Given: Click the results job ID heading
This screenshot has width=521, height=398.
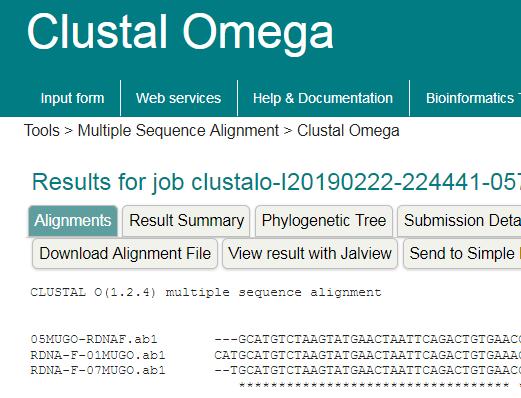Looking at the screenshot, I should pos(276,182).
